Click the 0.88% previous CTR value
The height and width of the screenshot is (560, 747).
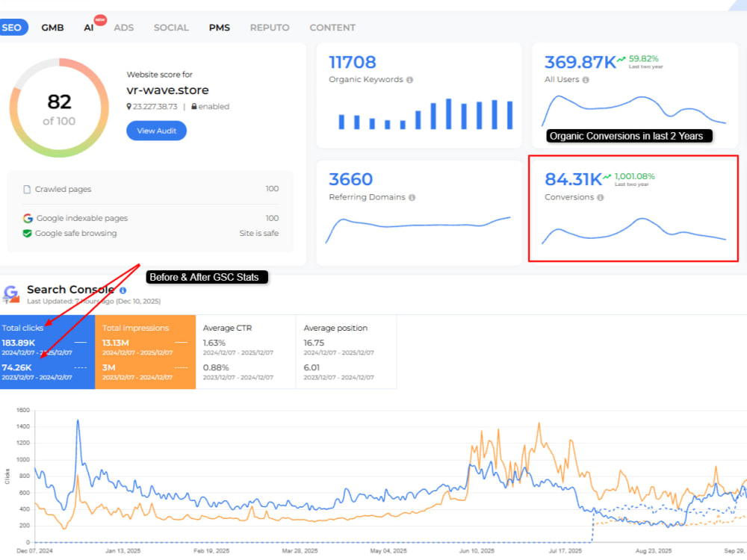click(216, 367)
